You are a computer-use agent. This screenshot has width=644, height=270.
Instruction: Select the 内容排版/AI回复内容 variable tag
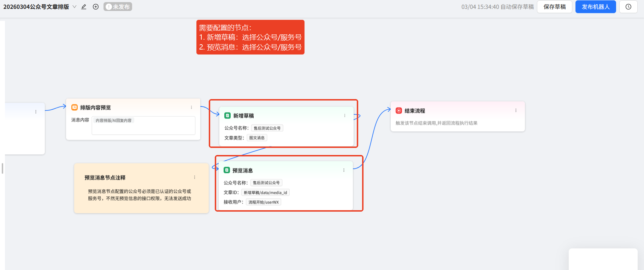tap(113, 120)
